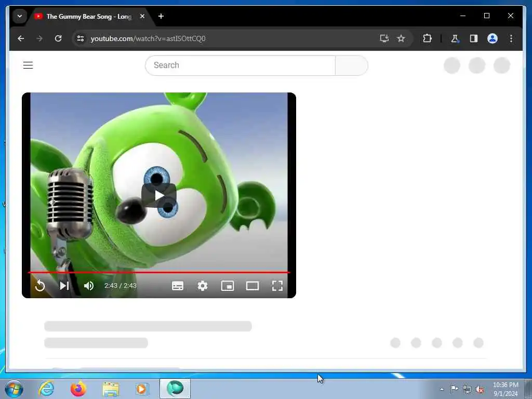Image resolution: width=532 pixels, height=399 pixels.
Task: Toggle subtitles/closed captions
Action: tap(178, 286)
